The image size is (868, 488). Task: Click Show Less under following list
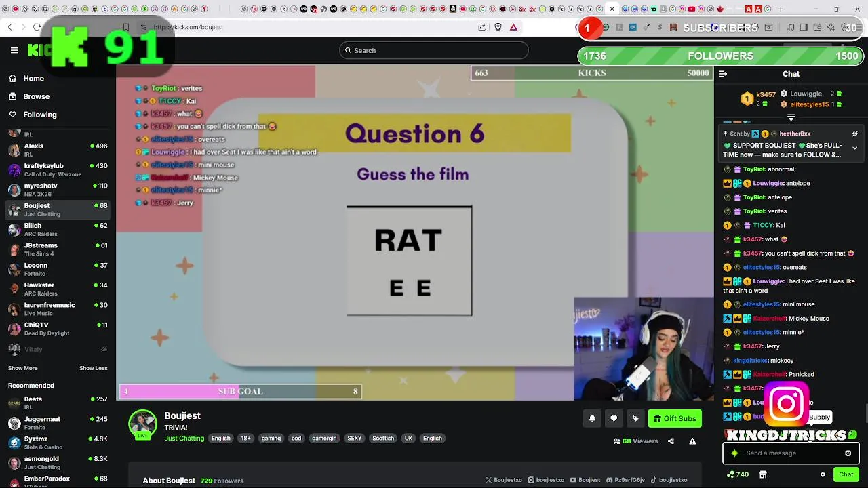click(x=94, y=368)
